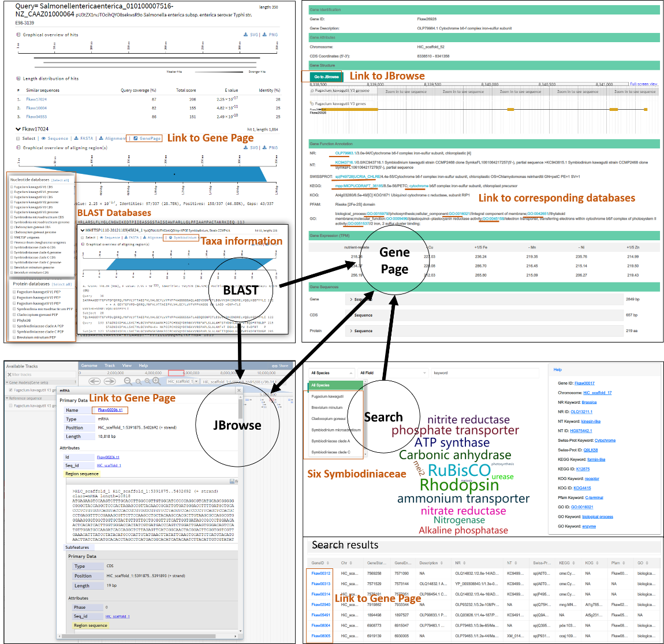
Task: Tick MMETSP unigenes nucleotide database
Action: (12, 237)
